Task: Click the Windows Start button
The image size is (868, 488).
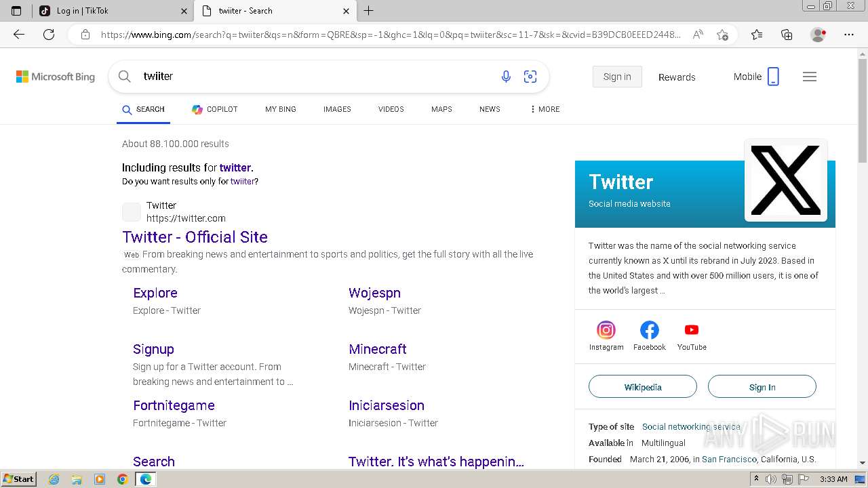Action: (18, 479)
